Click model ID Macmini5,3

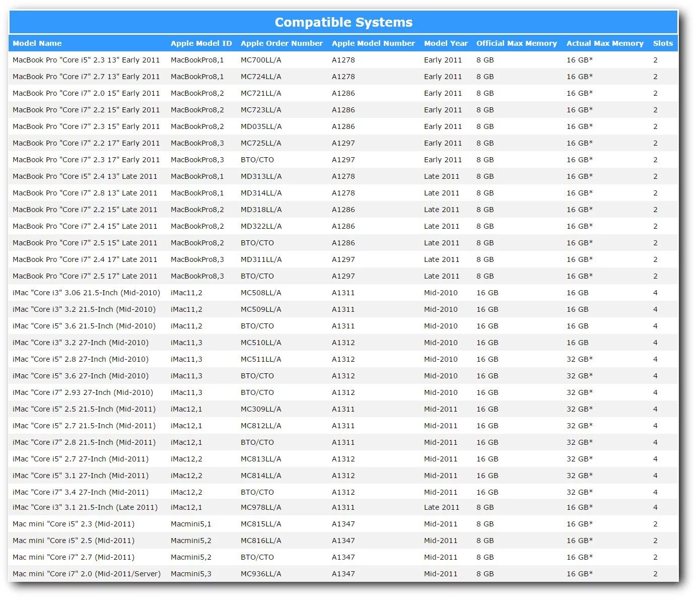pyautogui.click(x=191, y=574)
